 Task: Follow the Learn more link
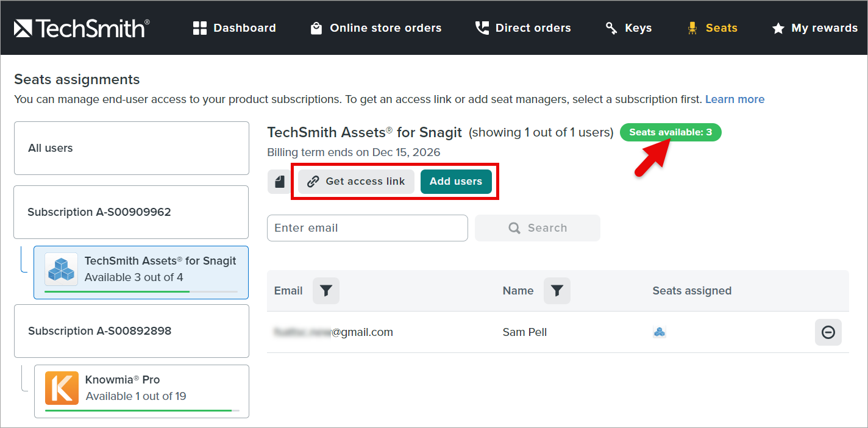coord(735,99)
